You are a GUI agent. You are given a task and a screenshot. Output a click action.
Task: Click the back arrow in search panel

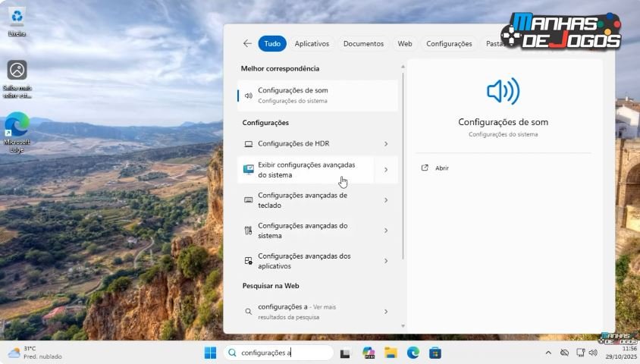point(247,44)
